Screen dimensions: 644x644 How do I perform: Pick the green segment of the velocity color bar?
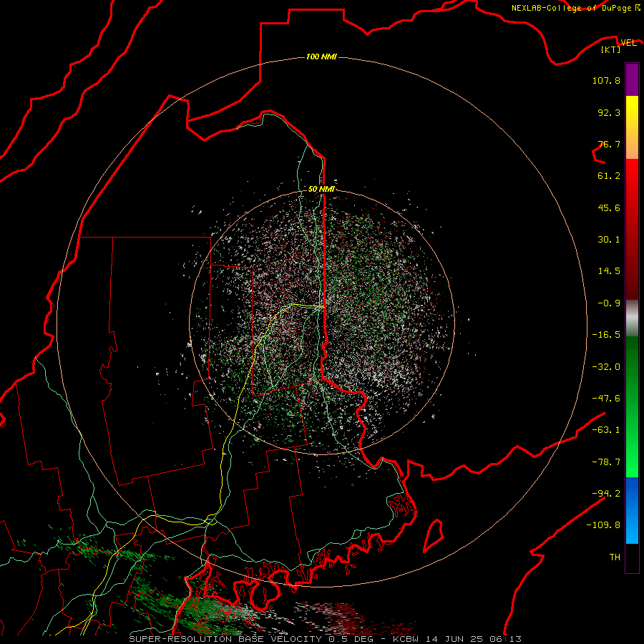coord(632,406)
